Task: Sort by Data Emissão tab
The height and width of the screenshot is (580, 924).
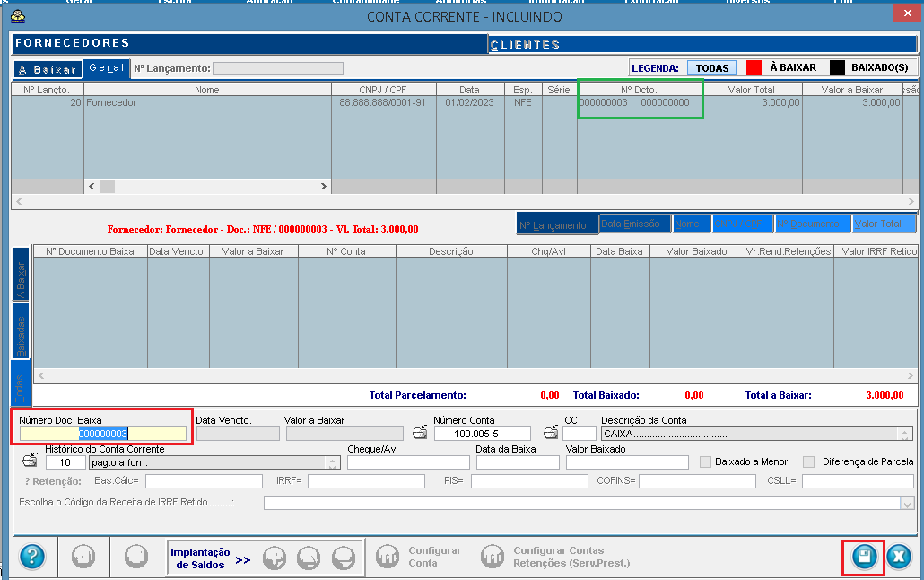Action: coord(634,224)
